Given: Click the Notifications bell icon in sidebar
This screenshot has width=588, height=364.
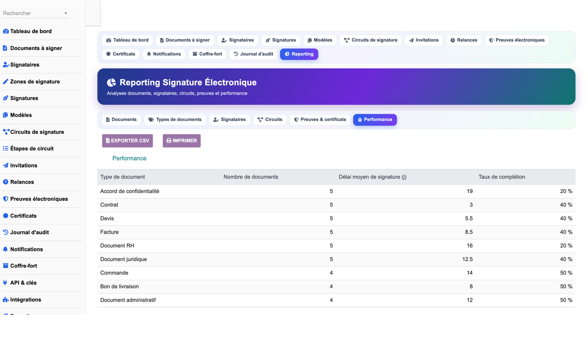Looking at the screenshot, I should (6, 249).
